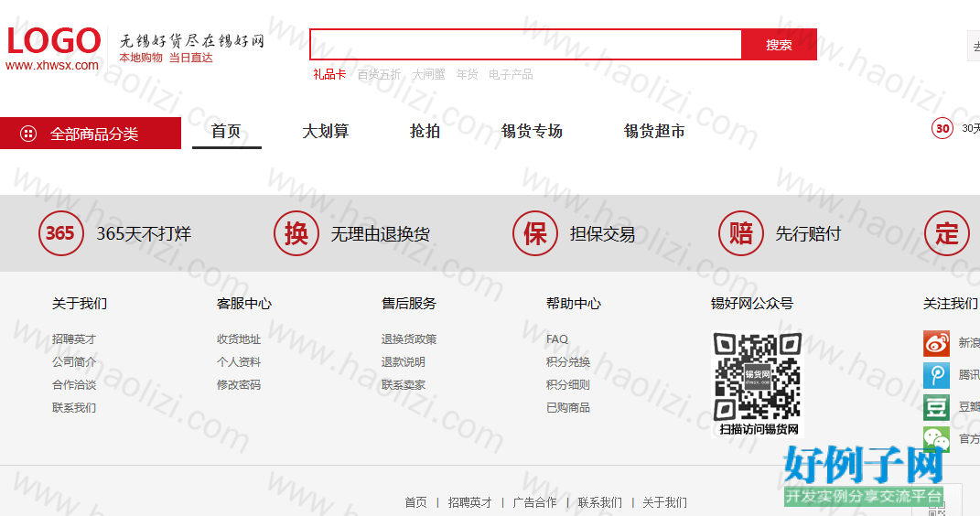Open the 公司简介 link
Viewport: 980px width, 516px height.
tap(74, 361)
